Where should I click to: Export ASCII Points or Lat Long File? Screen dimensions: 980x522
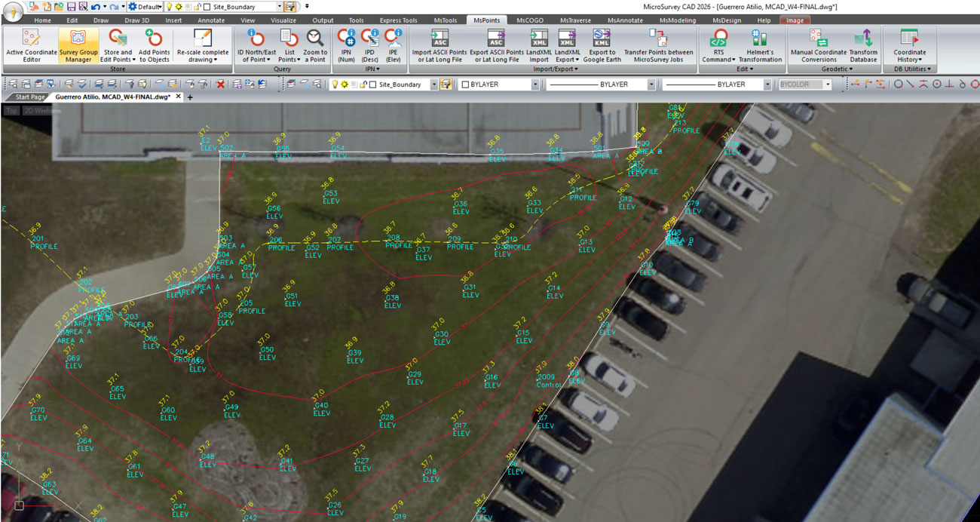click(x=496, y=45)
